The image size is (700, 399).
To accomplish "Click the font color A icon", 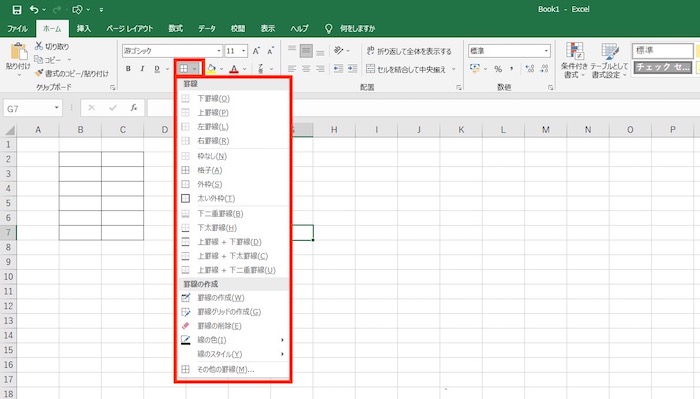I will 234,69.
